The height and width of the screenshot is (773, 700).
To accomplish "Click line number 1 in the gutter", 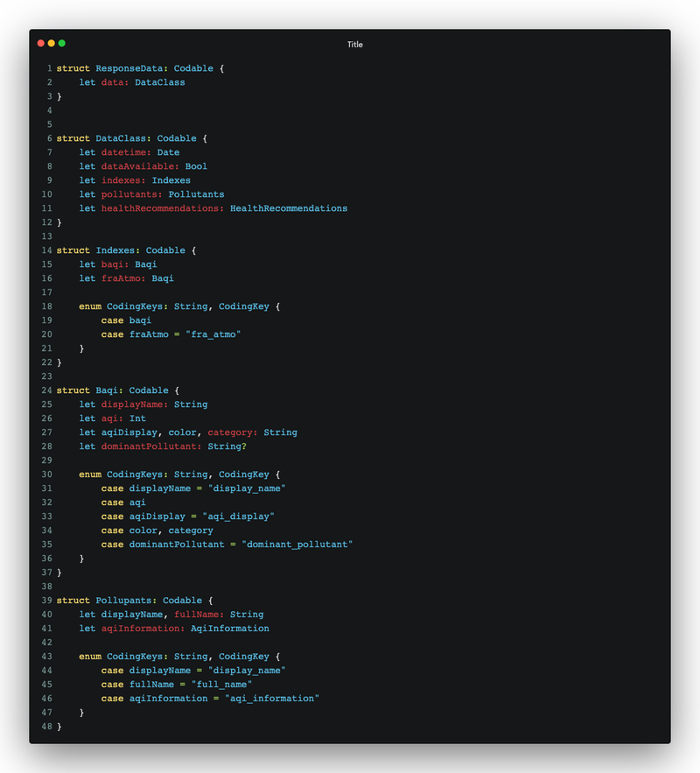I will [x=49, y=68].
